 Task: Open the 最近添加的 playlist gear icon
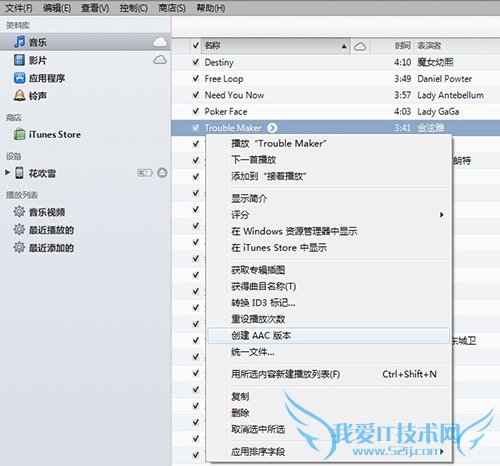[19, 247]
